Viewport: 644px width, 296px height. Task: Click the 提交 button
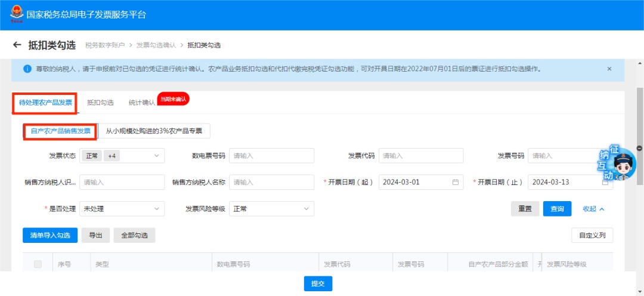pos(318,283)
